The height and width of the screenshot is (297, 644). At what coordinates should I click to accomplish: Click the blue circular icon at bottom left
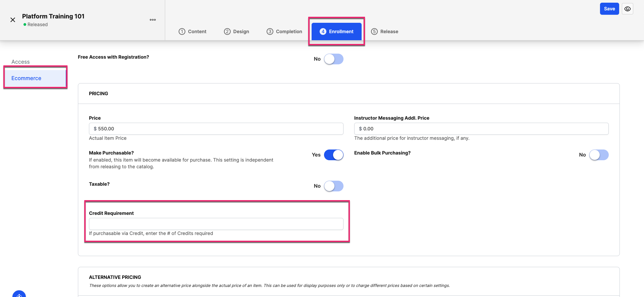pyautogui.click(x=19, y=294)
